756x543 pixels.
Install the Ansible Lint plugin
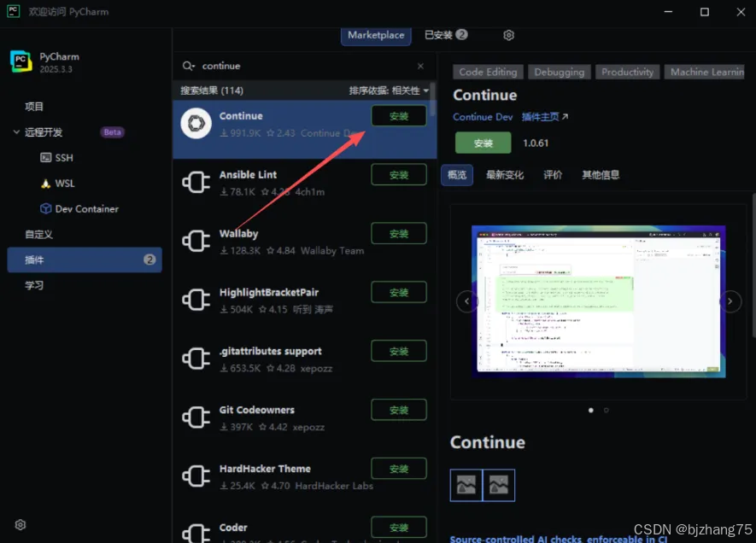(x=399, y=175)
